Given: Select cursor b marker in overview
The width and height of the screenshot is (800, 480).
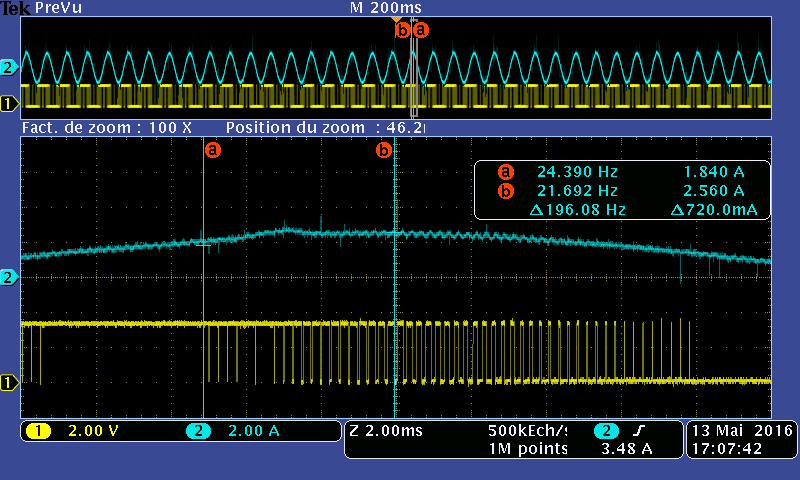Looking at the screenshot, I should pos(403,31).
